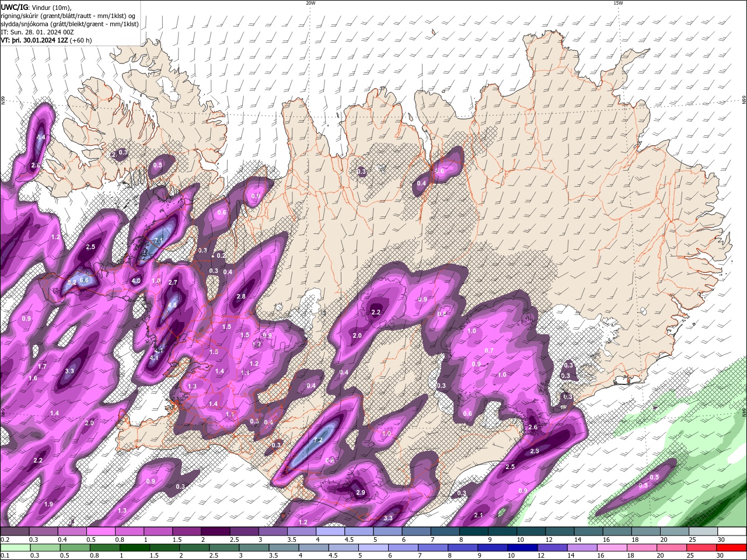Pick the white swatch ending the top snow scale
Viewport: 747px width, 560px height.
tap(732, 531)
